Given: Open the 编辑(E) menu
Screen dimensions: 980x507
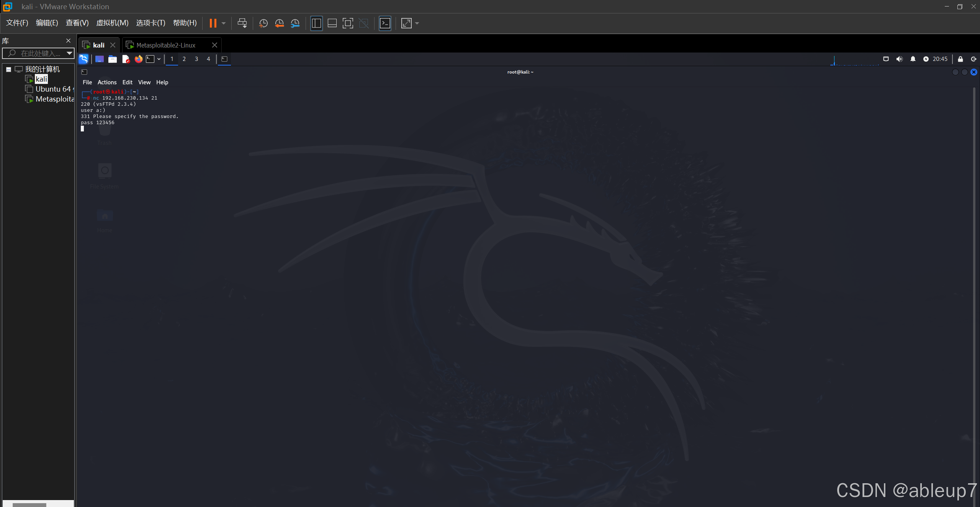Looking at the screenshot, I should point(47,23).
